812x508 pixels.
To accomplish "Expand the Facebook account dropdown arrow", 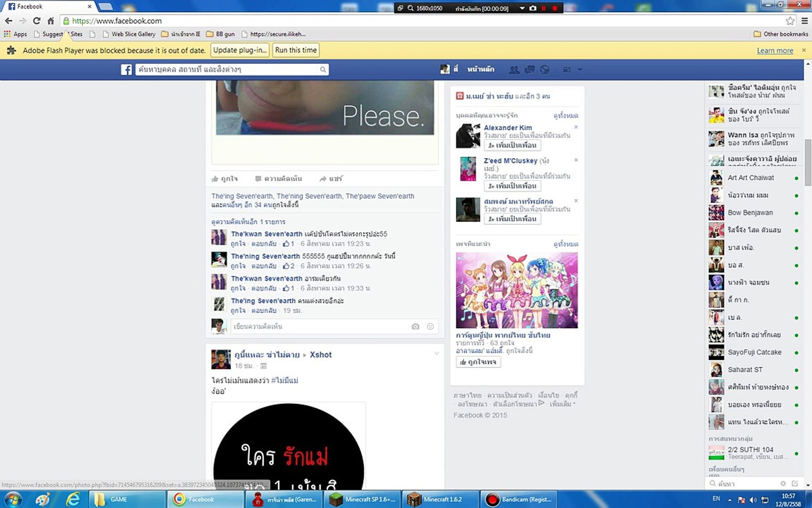I will tap(580, 70).
